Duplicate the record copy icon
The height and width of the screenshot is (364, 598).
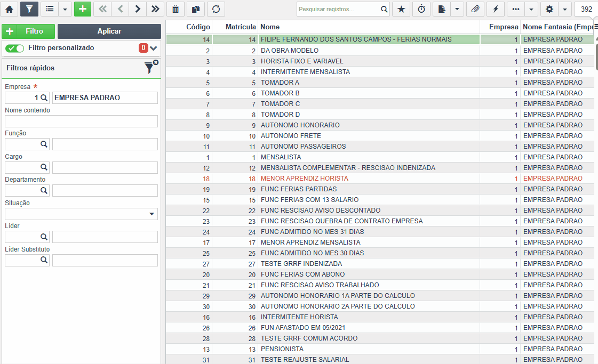(196, 9)
